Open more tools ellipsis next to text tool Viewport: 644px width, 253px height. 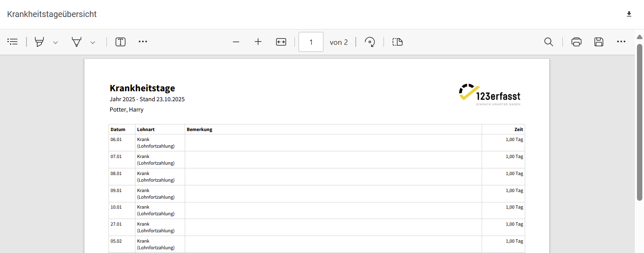coord(143,42)
